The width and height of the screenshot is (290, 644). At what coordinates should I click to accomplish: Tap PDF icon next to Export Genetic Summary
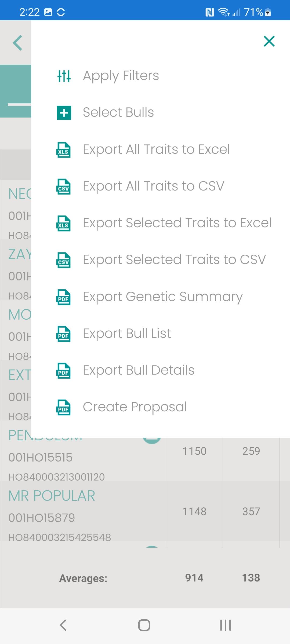pos(63,297)
